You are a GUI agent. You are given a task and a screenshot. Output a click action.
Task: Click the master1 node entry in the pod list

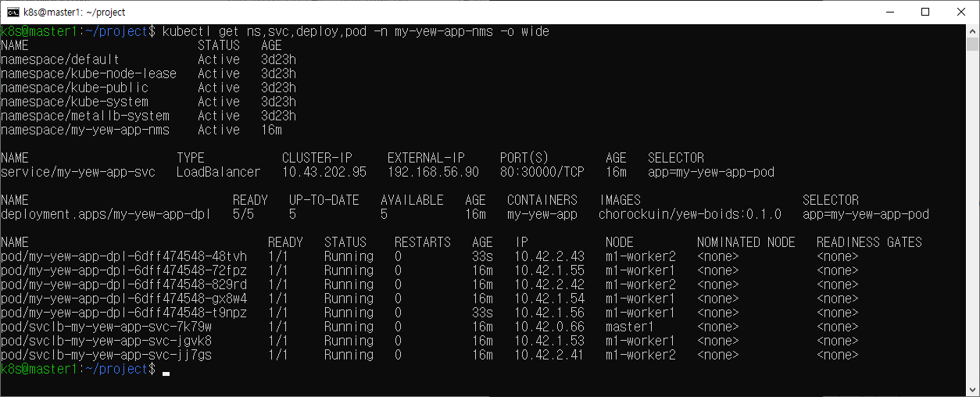pyautogui.click(x=629, y=327)
